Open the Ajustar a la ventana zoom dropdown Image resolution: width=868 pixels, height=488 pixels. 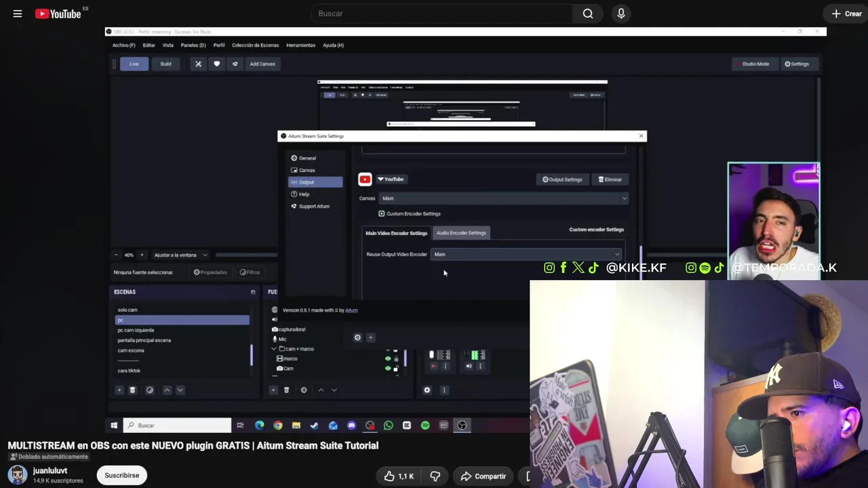click(x=180, y=255)
